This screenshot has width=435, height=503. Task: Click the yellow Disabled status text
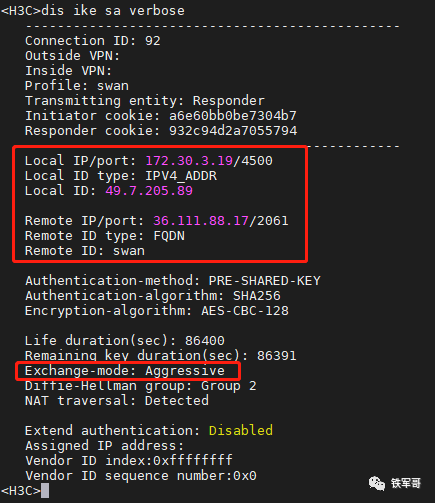pyautogui.click(x=241, y=430)
